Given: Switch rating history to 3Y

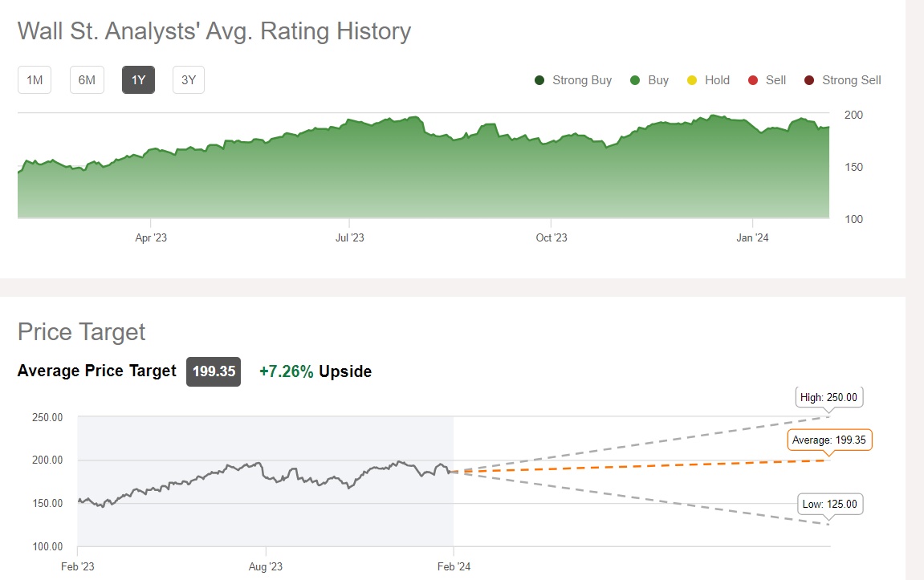Looking at the screenshot, I should (189, 80).
